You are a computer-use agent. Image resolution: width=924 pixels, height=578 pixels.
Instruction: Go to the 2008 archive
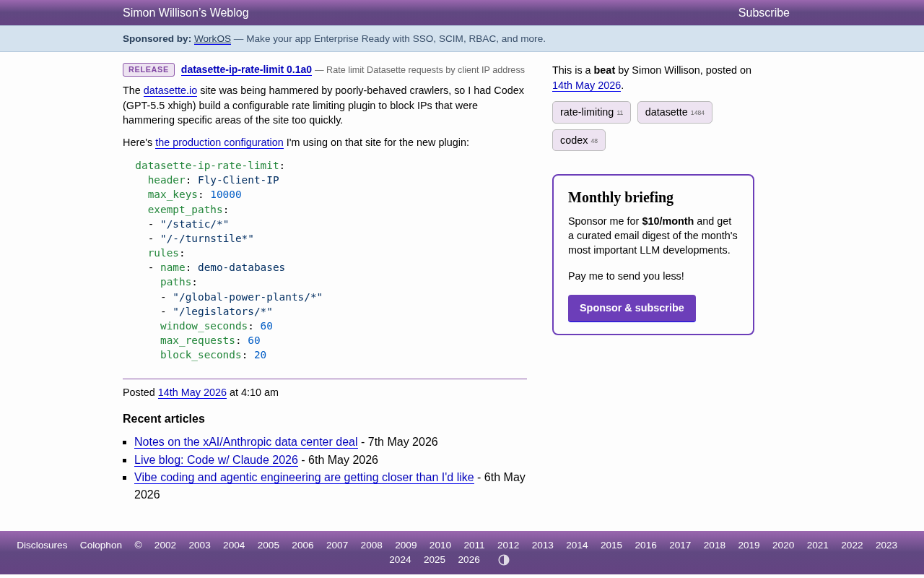[x=372, y=545]
